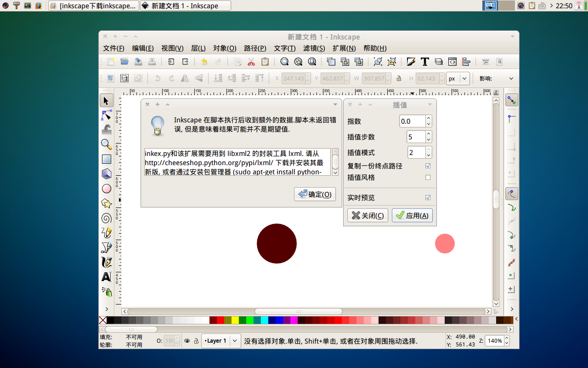The width and height of the screenshot is (588, 368).
Task: Click the New document icon
Action: click(x=111, y=62)
